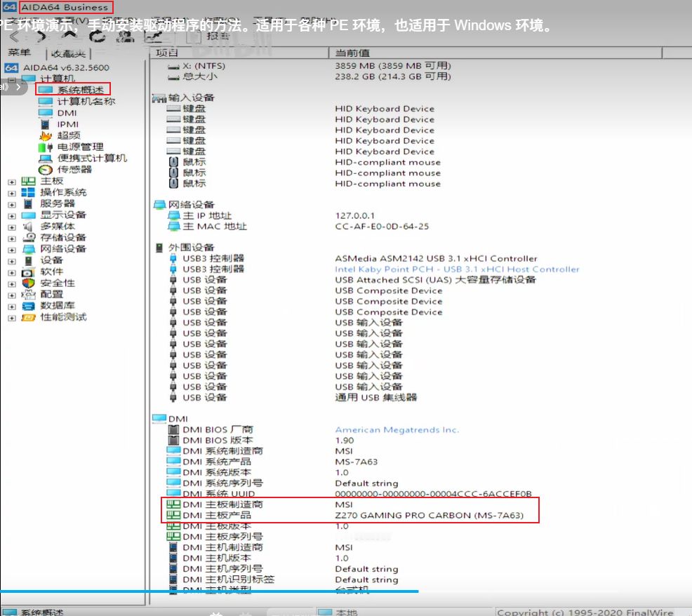Select the 传感器 gauge icon entry
The image size is (692, 616).
click(45, 170)
